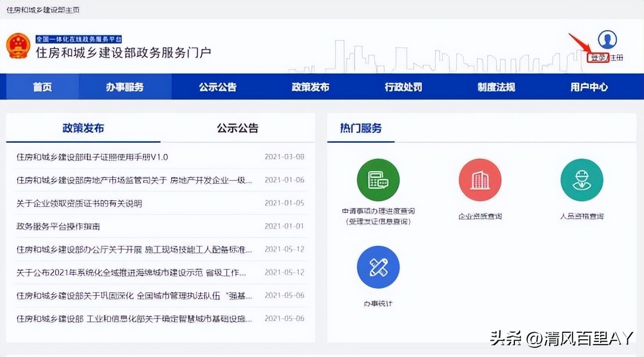The image size is (644, 357).
Task: Go to 用户中心 in the navigation bar
Action: (x=588, y=87)
